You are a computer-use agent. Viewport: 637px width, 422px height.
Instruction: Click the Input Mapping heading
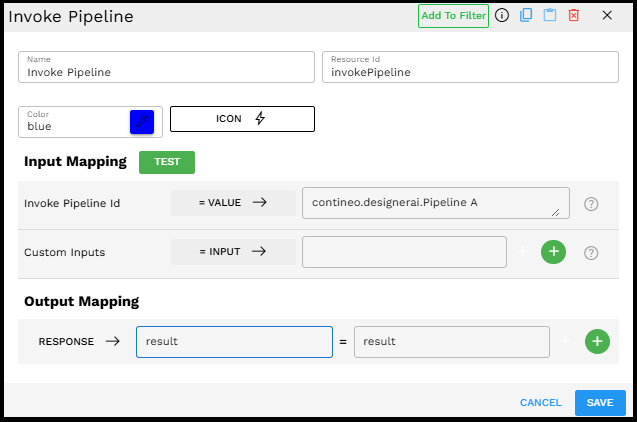[75, 162]
